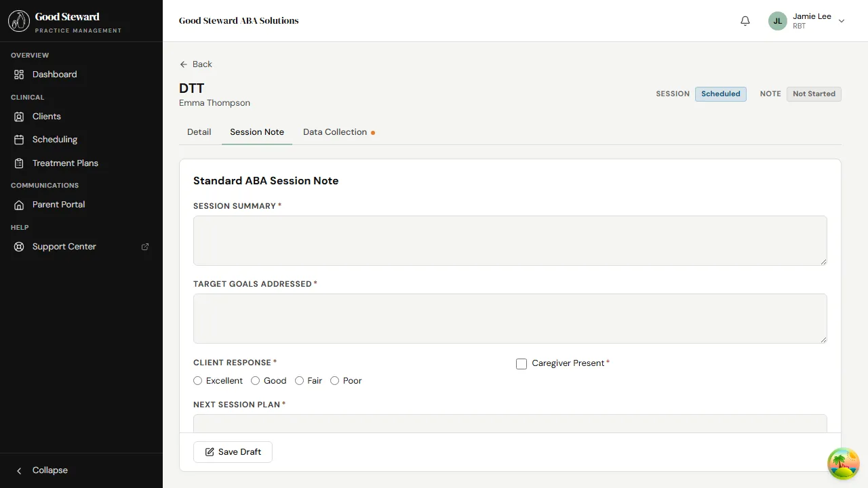Click the Support Center help icon
The image size is (868, 488).
click(18, 246)
